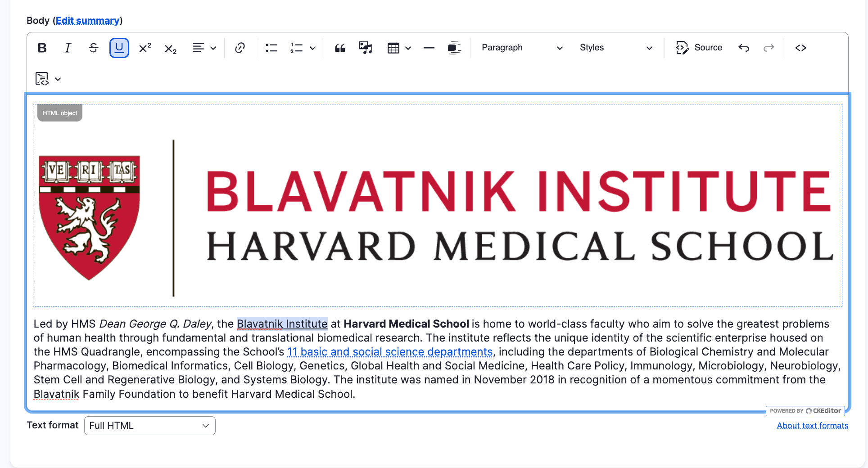This screenshot has width=868, height=468.
Task: Expand the text alignment dropdown arrow
Action: (x=213, y=48)
